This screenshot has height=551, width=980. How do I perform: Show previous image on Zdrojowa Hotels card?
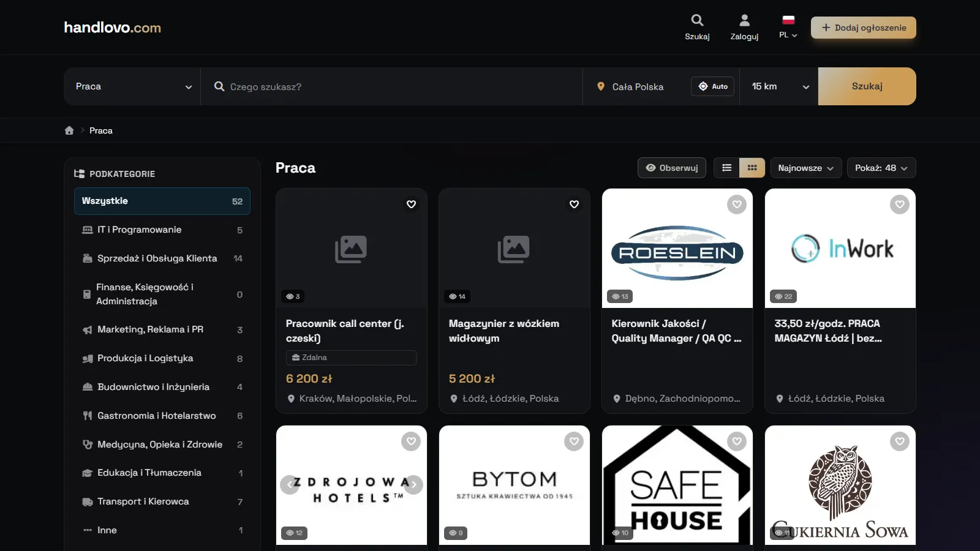tap(290, 485)
